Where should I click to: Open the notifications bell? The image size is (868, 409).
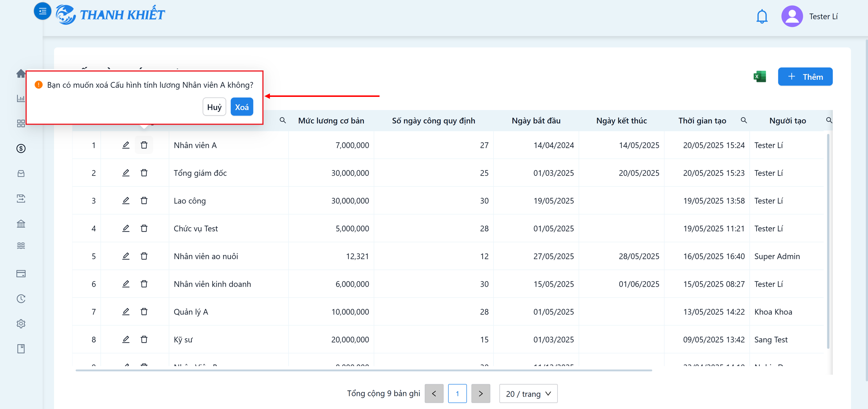[762, 16]
